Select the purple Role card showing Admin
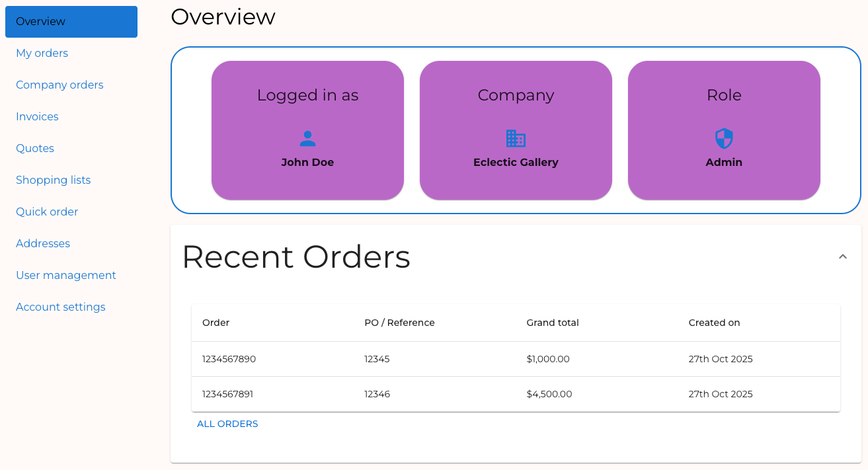The width and height of the screenshot is (868, 470). [723, 130]
